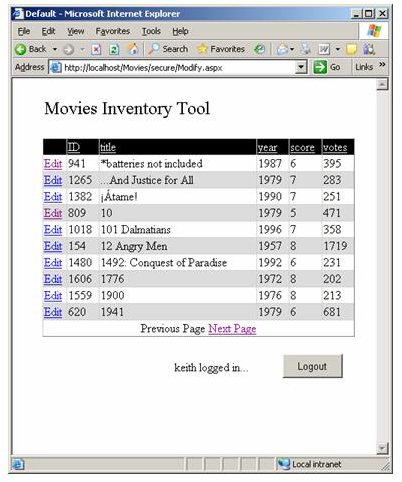The width and height of the screenshot is (402, 482).
Task: Expand the Back history dropdown arrow
Action: coord(55,50)
